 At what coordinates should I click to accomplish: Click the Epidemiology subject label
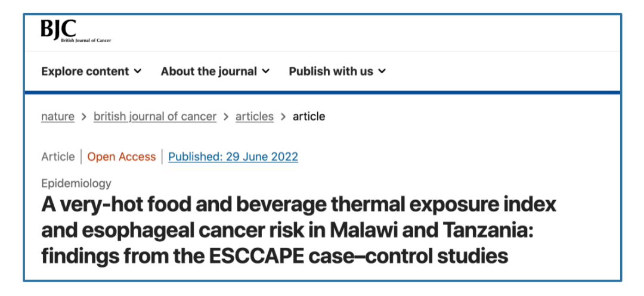tap(76, 183)
